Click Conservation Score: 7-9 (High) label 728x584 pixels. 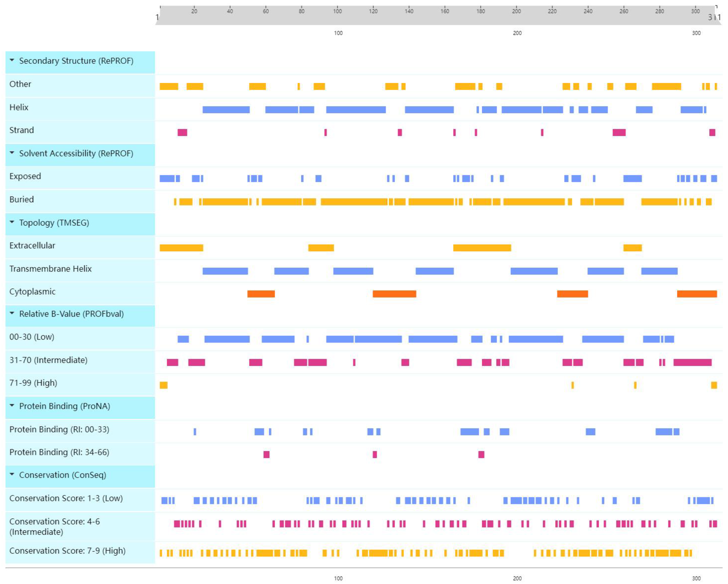[x=67, y=551]
